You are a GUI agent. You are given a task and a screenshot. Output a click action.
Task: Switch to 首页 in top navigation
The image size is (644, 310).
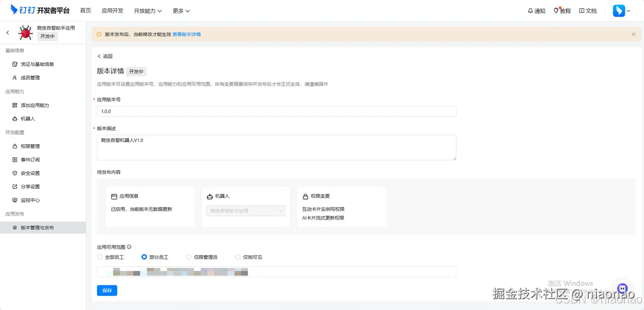(x=85, y=11)
